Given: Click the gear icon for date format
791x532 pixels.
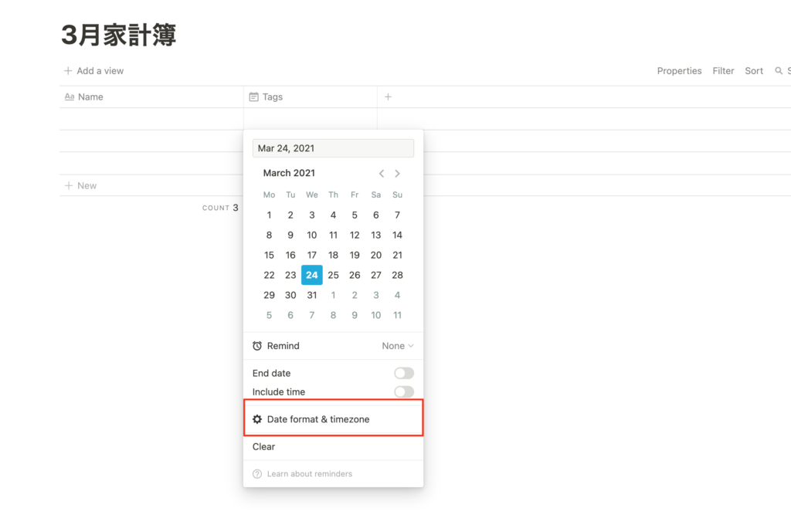Looking at the screenshot, I should pos(257,419).
